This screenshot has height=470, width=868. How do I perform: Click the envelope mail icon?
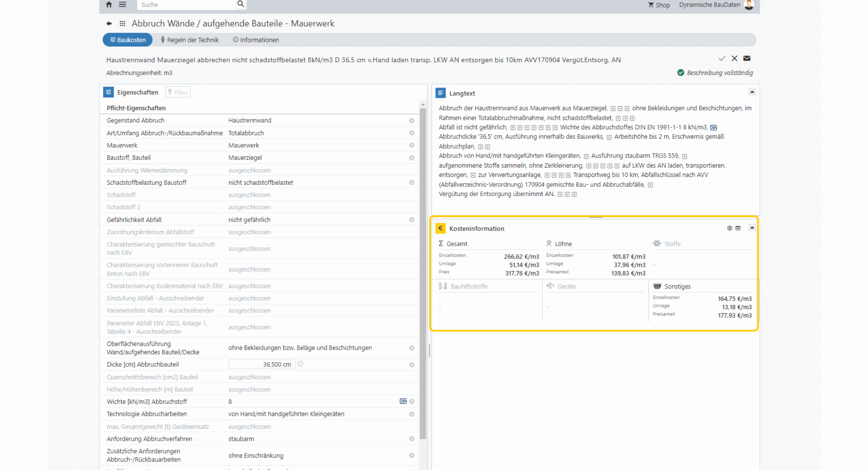747,58
